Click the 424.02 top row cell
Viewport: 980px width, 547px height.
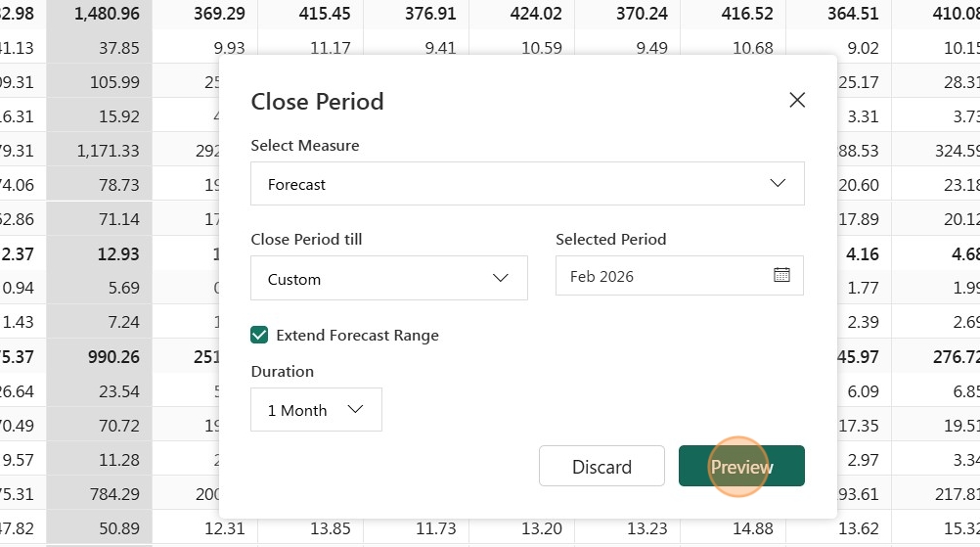coord(522,14)
